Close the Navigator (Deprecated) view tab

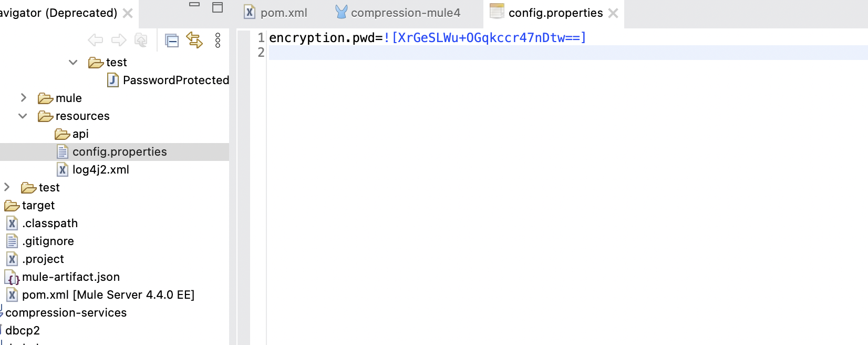[128, 13]
